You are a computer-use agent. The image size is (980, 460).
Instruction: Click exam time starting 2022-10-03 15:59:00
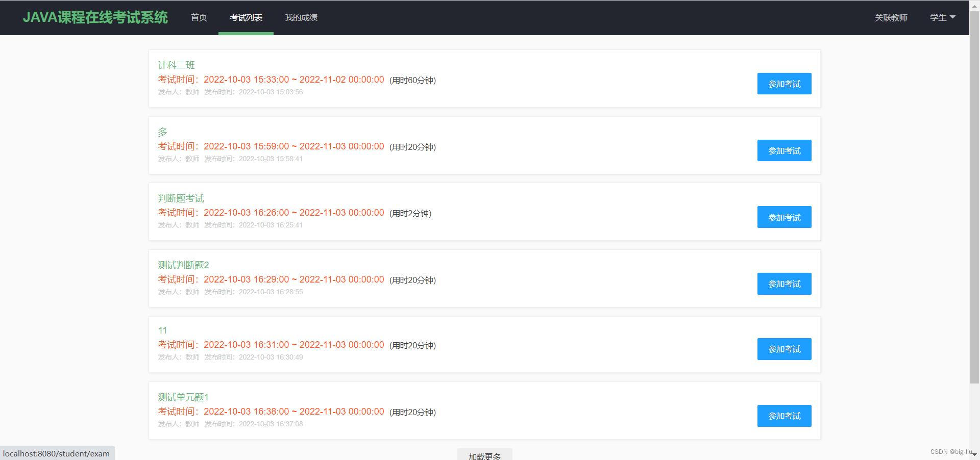pyautogui.click(x=293, y=146)
